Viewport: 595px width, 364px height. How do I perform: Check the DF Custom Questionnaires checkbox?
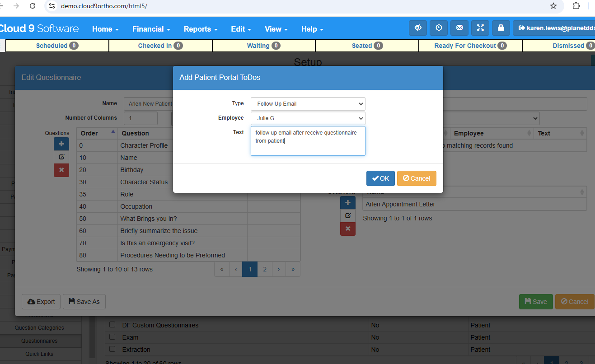[112, 325]
